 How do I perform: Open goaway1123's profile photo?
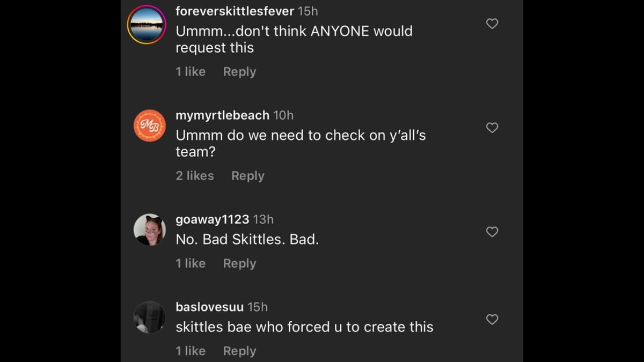tap(150, 230)
